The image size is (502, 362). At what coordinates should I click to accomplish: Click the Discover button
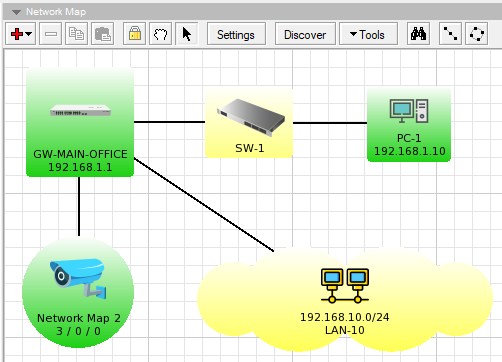[305, 34]
